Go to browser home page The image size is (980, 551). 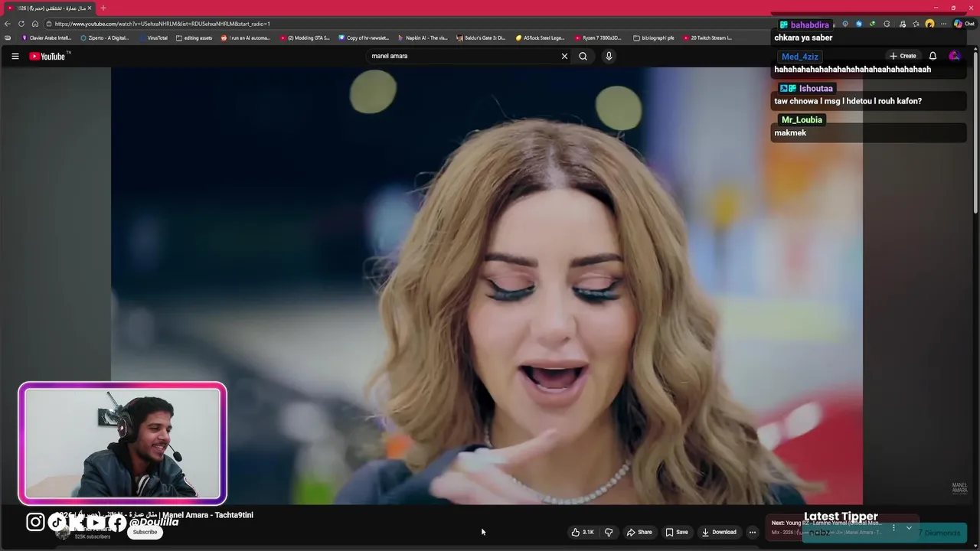[34, 24]
